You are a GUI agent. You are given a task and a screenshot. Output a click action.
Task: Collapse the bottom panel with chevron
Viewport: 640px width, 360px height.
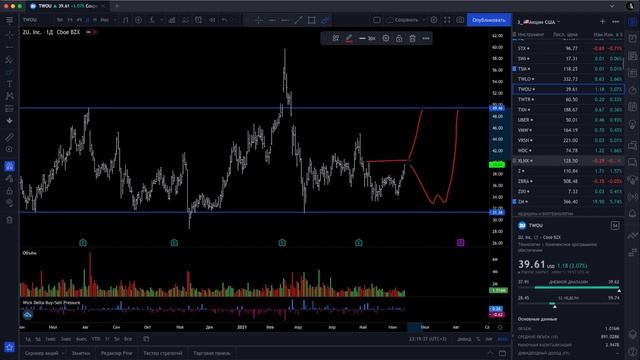tap(490, 353)
